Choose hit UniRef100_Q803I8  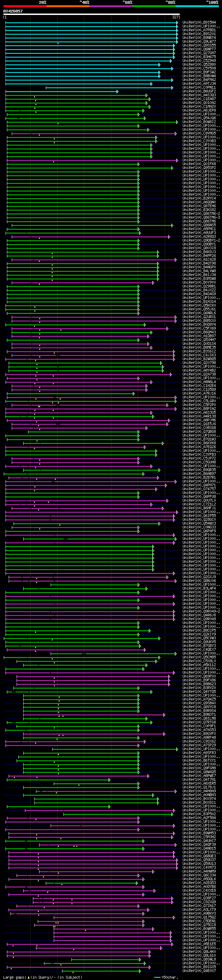click(199, 248)
